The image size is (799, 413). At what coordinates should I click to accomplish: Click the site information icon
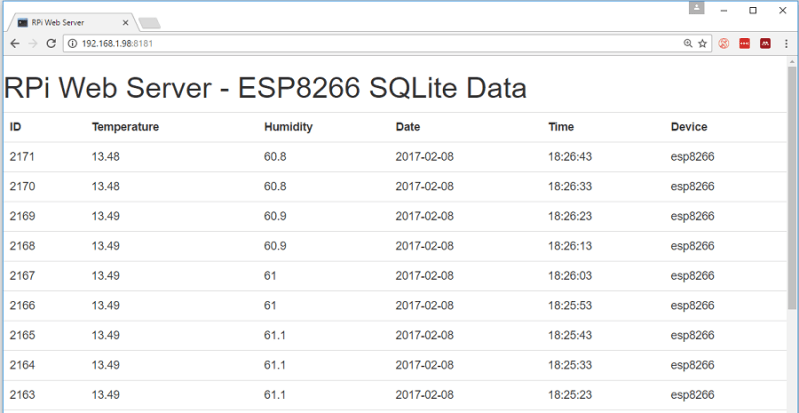(x=73, y=44)
